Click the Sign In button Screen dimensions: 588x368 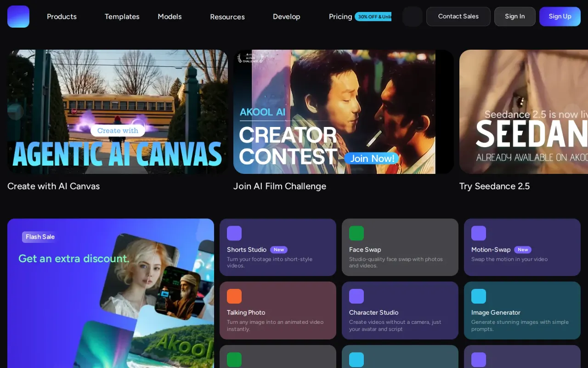(515, 17)
